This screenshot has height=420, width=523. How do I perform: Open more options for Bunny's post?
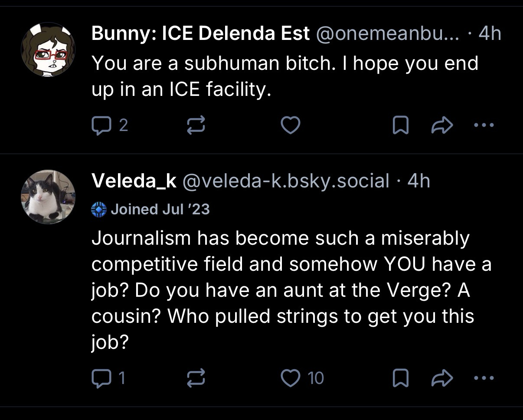click(x=484, y=126)
